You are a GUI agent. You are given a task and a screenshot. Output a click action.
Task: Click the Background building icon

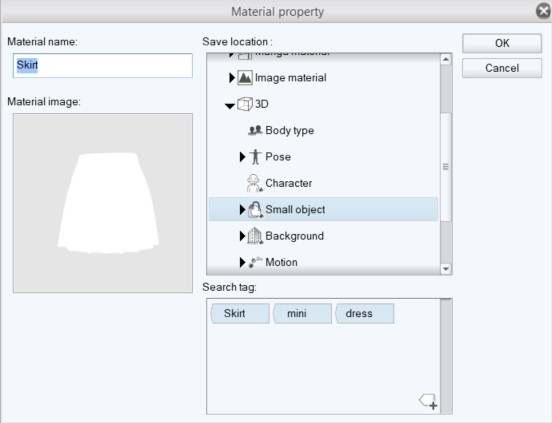tap(255, 236)
